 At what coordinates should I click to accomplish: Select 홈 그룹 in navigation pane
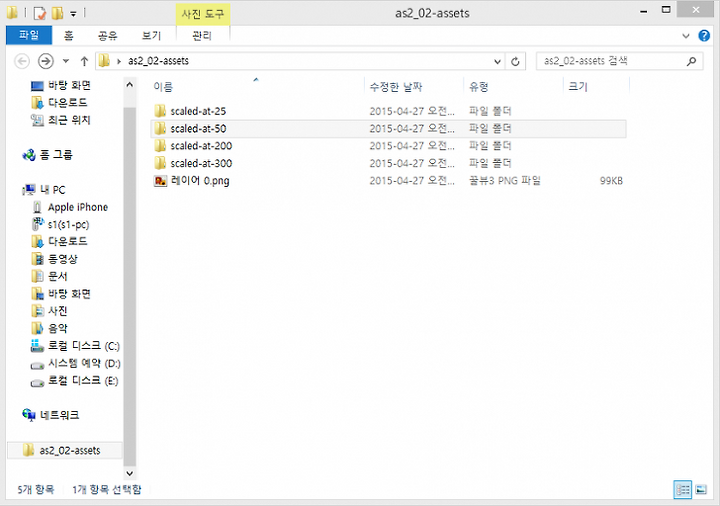[x=56, y=155]
